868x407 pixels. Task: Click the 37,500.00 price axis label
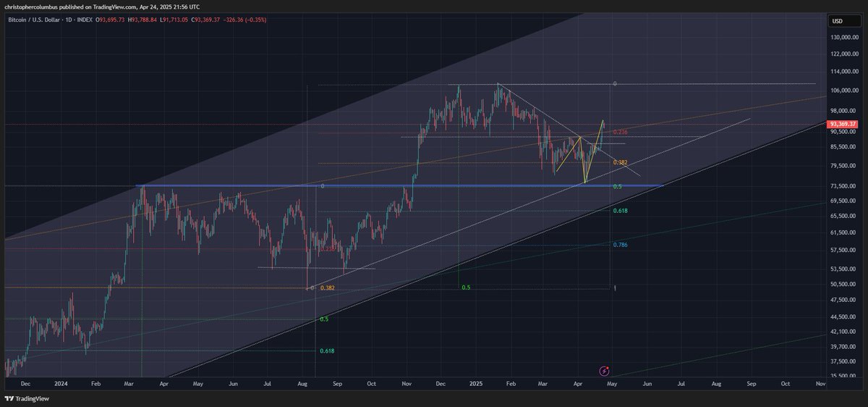tap(845, 361)
